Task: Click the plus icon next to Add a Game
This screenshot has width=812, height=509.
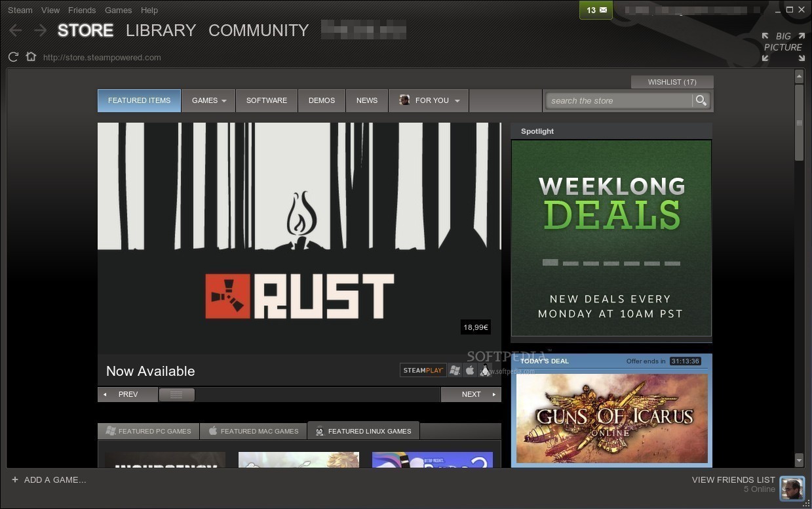Action: [x=15, y=479]
